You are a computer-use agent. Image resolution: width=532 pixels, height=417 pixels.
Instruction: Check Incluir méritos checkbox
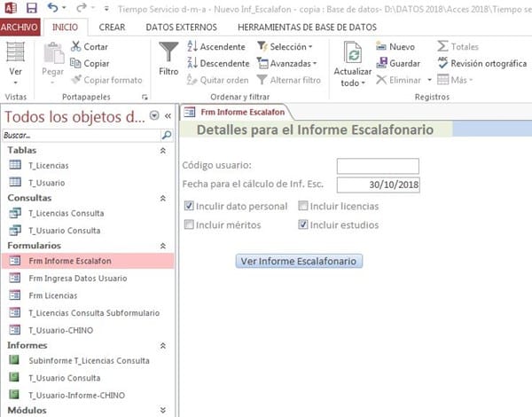tap(189, 224)
